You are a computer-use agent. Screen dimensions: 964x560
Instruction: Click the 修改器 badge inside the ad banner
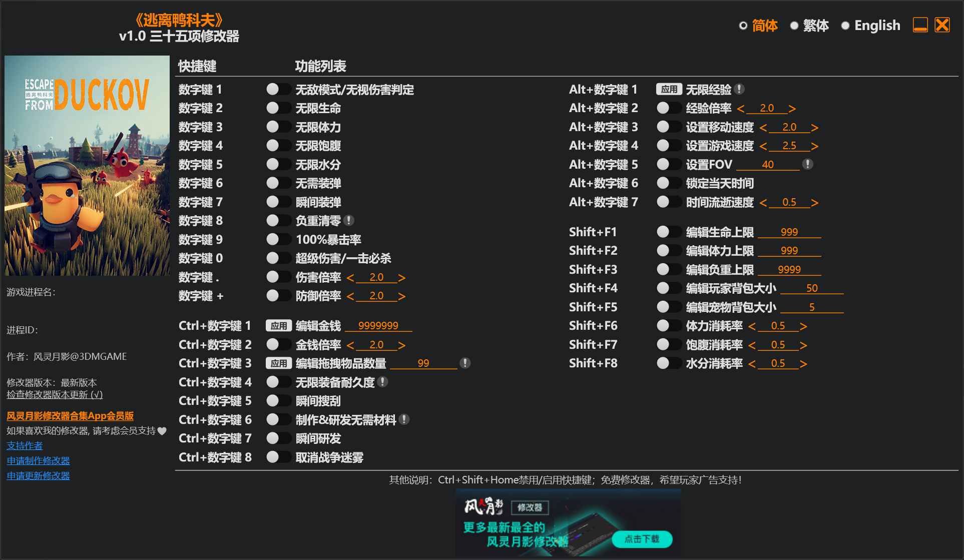point(531,507)
